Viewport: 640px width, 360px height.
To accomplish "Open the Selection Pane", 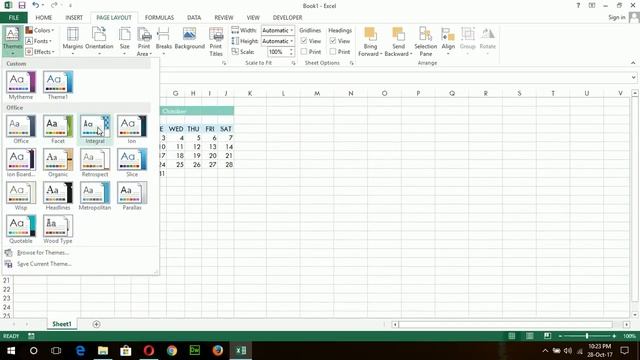I will 425,41.
